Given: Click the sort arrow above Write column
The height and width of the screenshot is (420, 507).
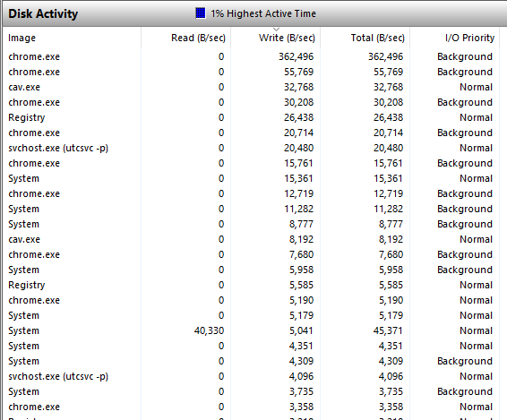Looking at the screenshot, I should (x=276, y=30).
